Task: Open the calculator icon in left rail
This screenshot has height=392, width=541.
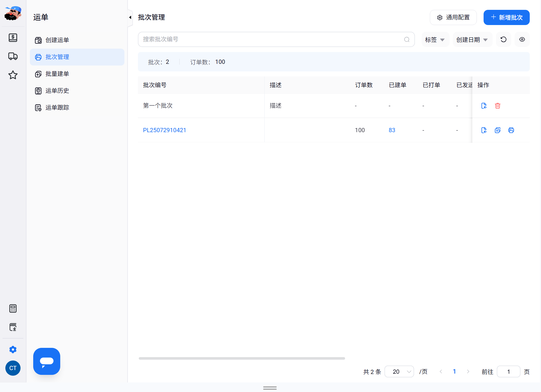Action: tap(13, 308)
